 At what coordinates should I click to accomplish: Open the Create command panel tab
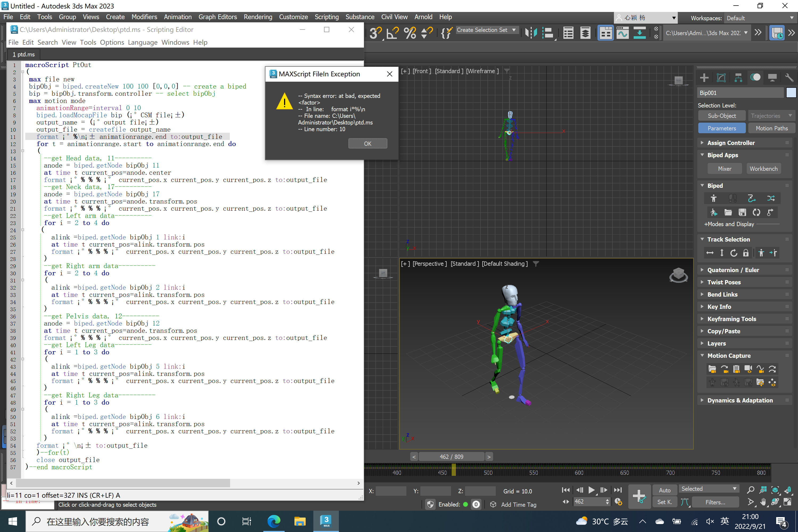point(704,78)
